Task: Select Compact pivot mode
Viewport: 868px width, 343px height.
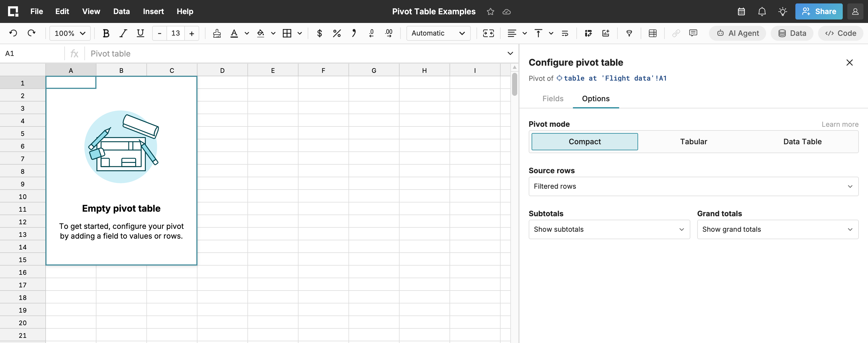Action: (x=585, y=142)
